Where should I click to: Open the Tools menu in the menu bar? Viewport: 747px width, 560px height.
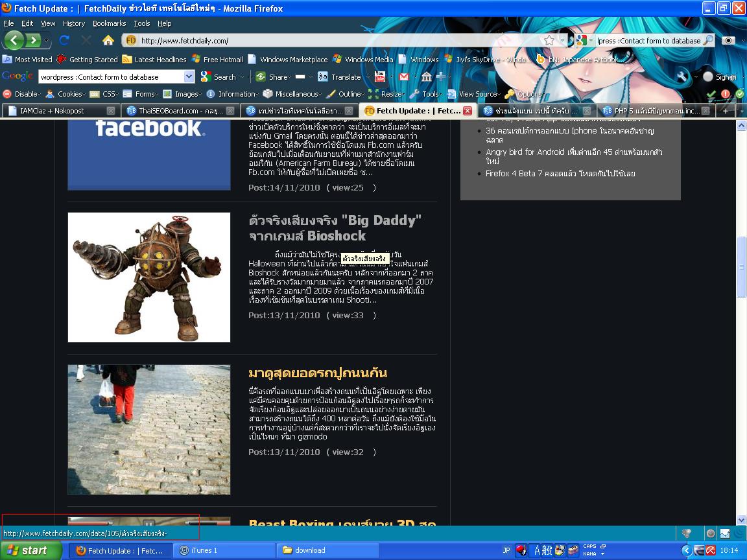pyautogui.click(x=141, y=23)
